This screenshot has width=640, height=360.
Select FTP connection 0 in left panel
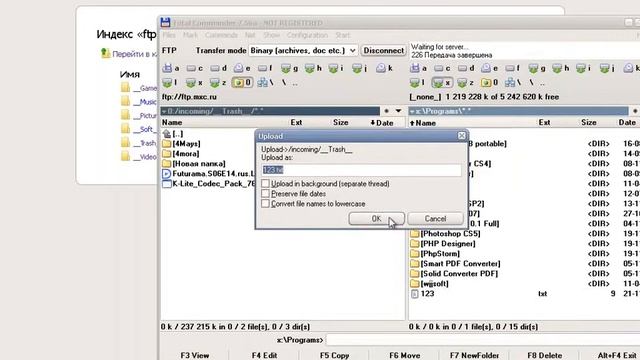[242, 82]
